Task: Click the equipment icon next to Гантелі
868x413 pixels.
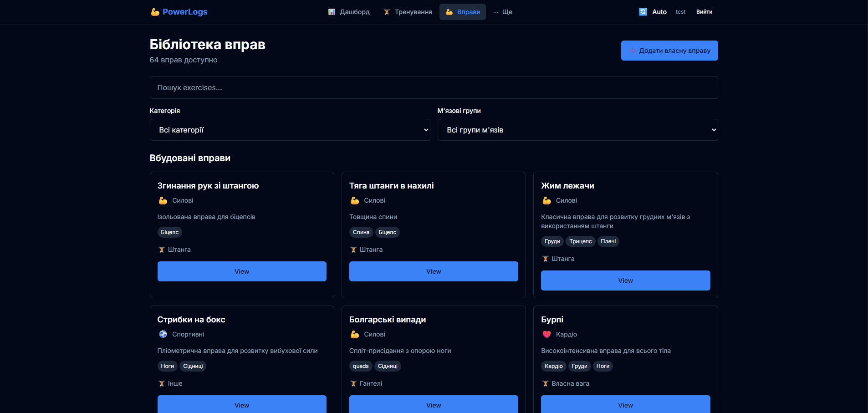Action: [x=353, y=383]
